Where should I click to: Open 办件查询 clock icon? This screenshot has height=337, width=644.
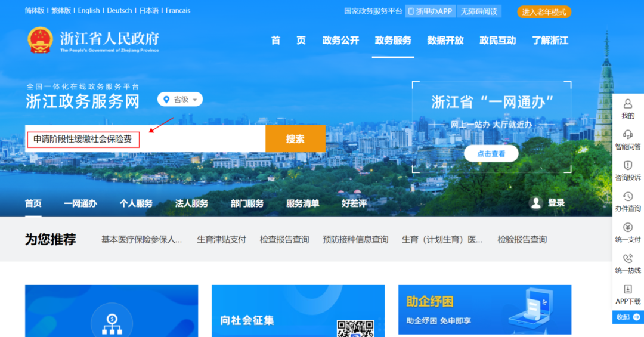click(x=627, y=196)
